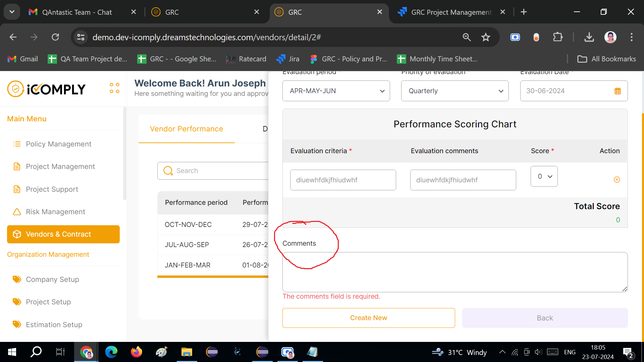Click the Evaluation comments input field
This screenshot has width=644, height=362.
click(x=463, y=180)
